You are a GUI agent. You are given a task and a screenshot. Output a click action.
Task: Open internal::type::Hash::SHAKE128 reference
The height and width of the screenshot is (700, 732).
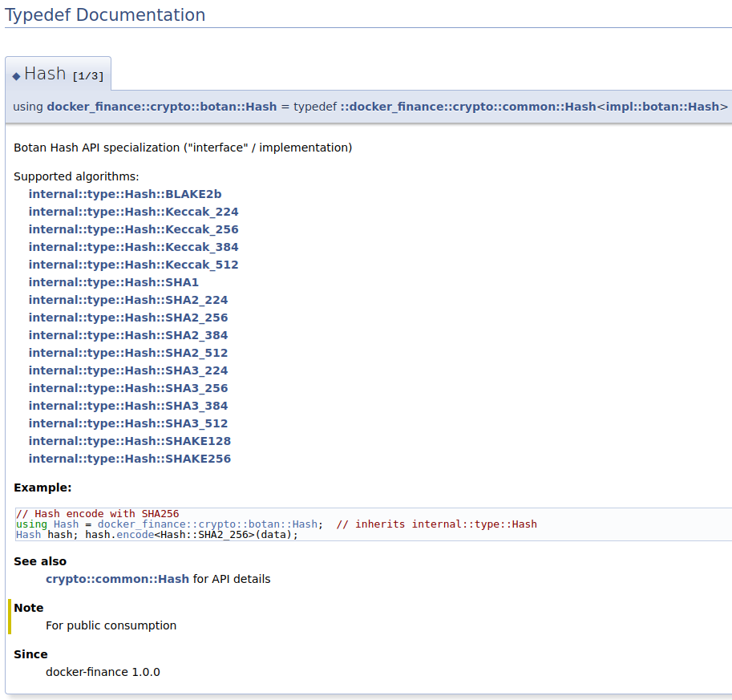click(130, 441)
